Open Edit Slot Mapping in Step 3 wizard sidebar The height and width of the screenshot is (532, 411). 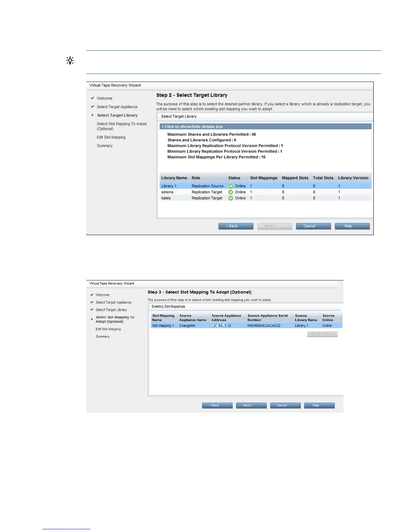(x=108, y=329)
